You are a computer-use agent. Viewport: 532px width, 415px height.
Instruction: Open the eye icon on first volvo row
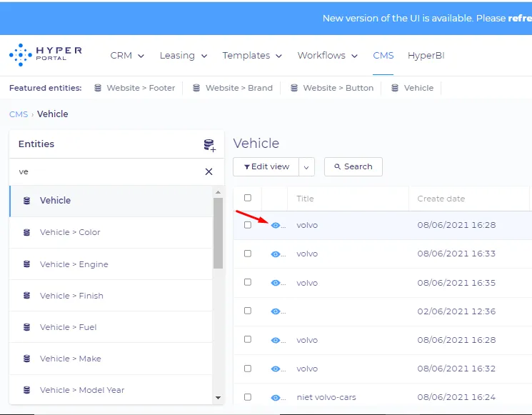coord(276,225)
